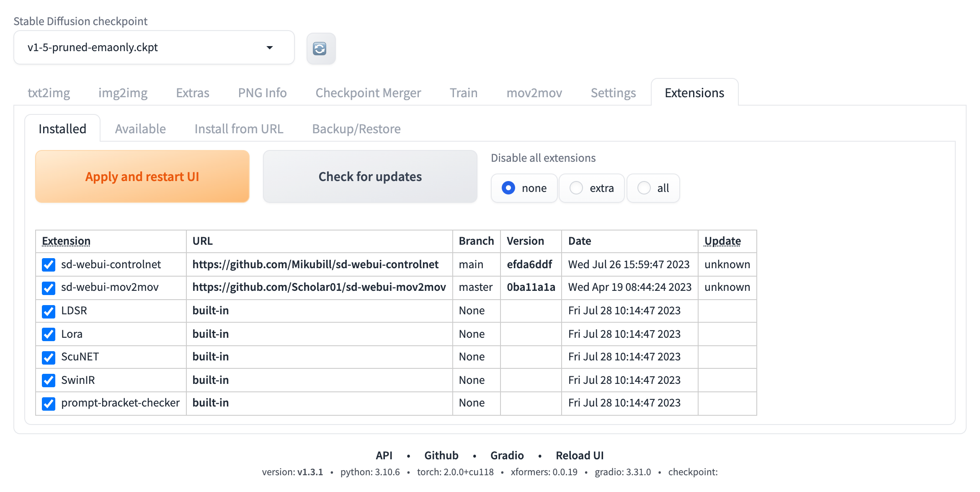
Task: Select the 'extra' disable option
Action: pos(576,188)
